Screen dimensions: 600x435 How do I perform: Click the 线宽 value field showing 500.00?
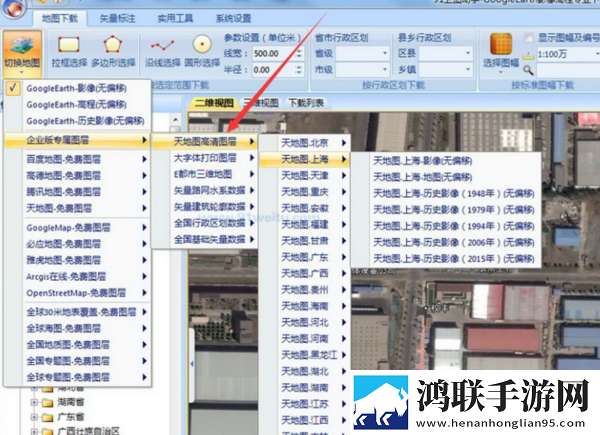[x=274, y=54]
